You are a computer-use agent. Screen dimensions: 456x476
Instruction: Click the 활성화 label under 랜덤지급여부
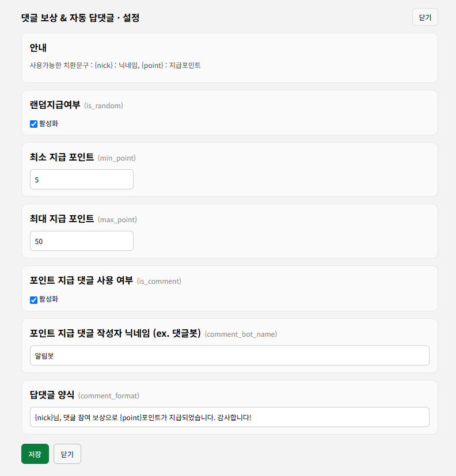[x=48, y=124]
